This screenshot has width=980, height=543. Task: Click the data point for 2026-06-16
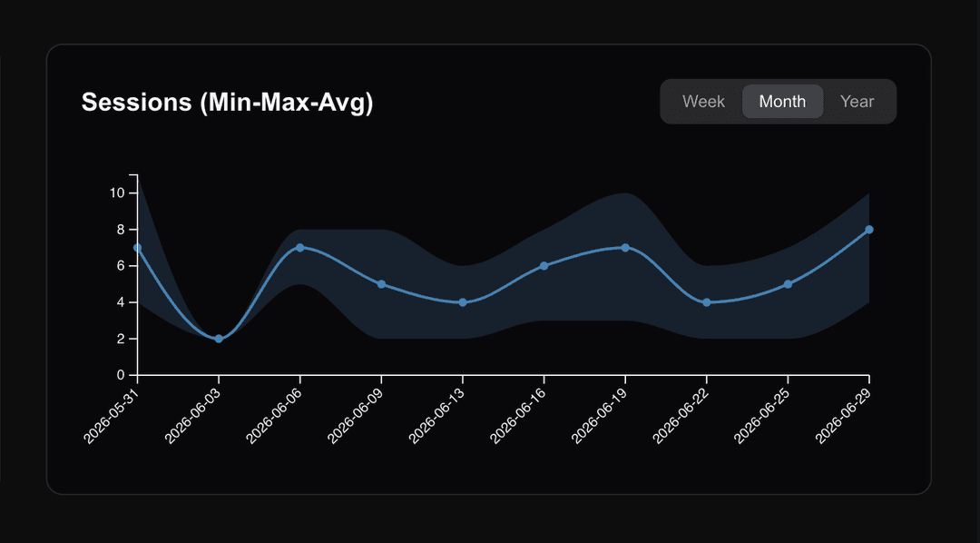click(544, 266)
